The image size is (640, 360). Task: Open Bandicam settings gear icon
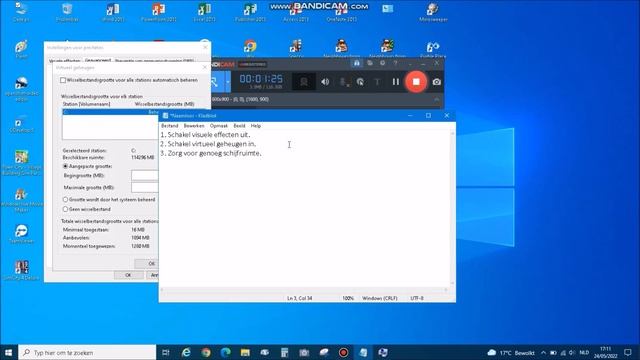(x=382, y=63)
